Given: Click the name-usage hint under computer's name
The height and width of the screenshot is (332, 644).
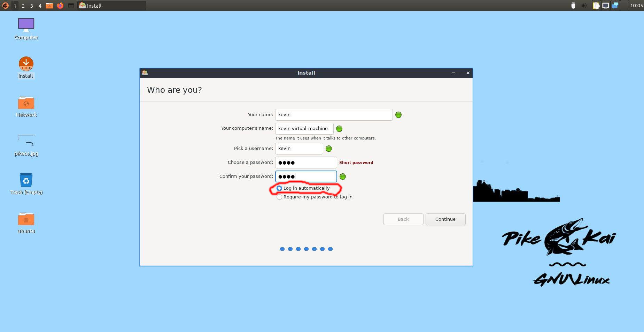Looking at the screenshot, I should (325, 138).
